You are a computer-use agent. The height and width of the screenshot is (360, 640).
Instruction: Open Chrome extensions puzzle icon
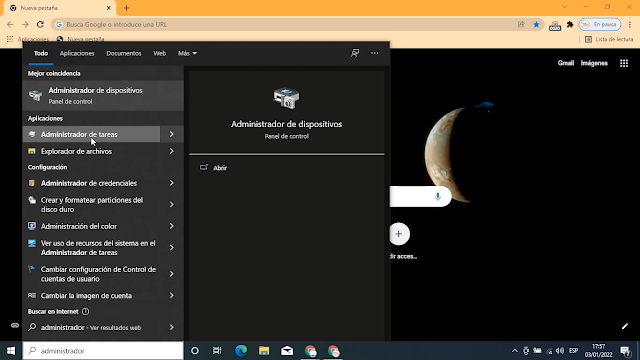coord(570,24)
